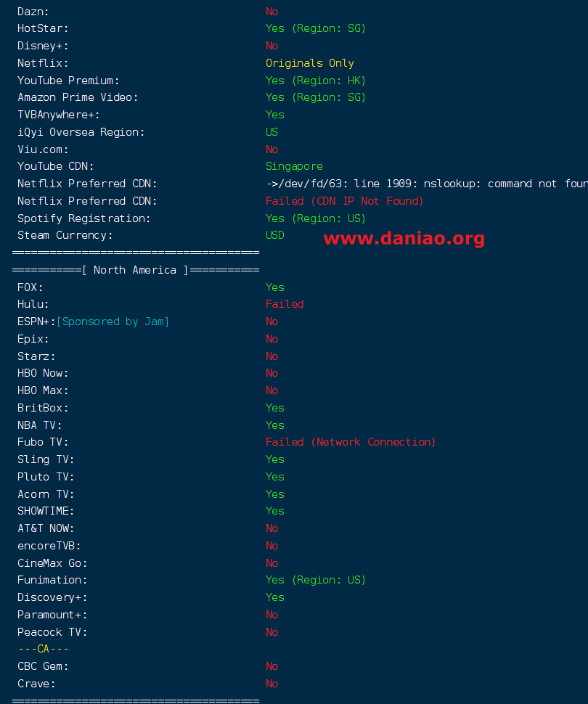Select the 'ESPN+:' label
Viewport: 588px width, 704px height.
point(36,322)
